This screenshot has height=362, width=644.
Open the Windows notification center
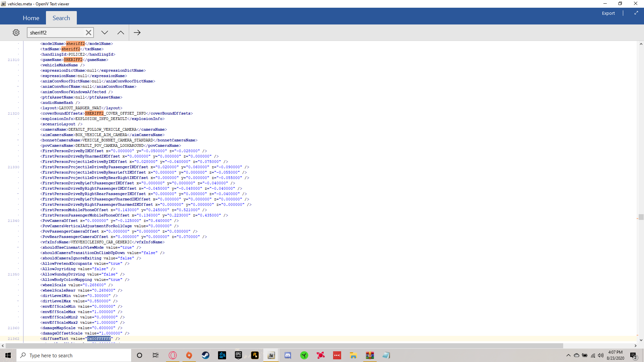(x=633, y=355)
